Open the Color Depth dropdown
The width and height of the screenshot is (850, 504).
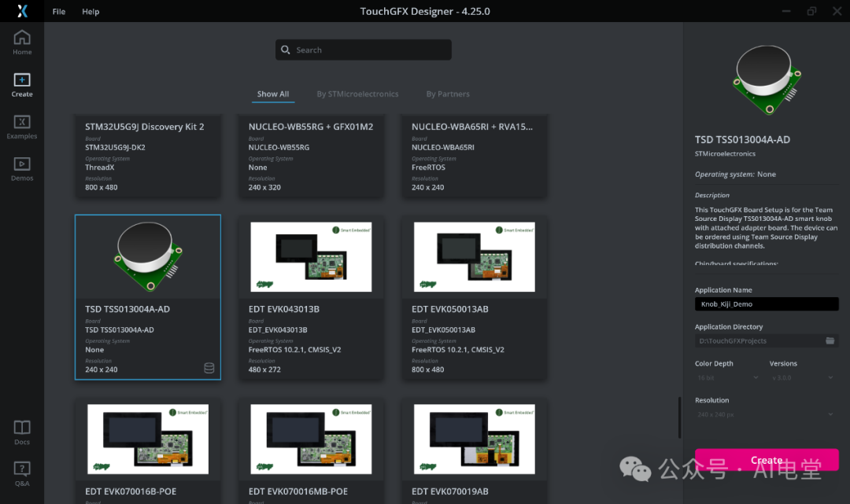pos(728,377)
